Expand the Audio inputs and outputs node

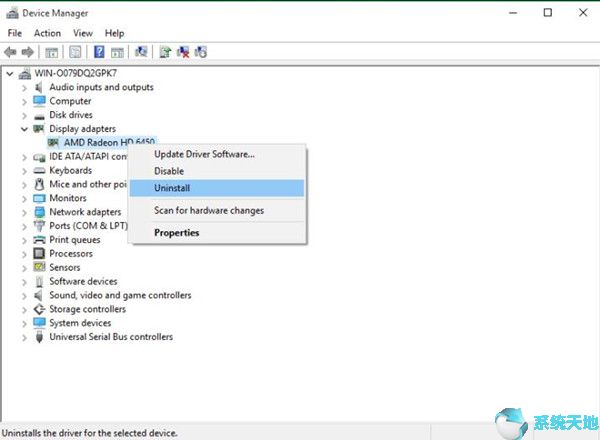[x=23, y=87]
